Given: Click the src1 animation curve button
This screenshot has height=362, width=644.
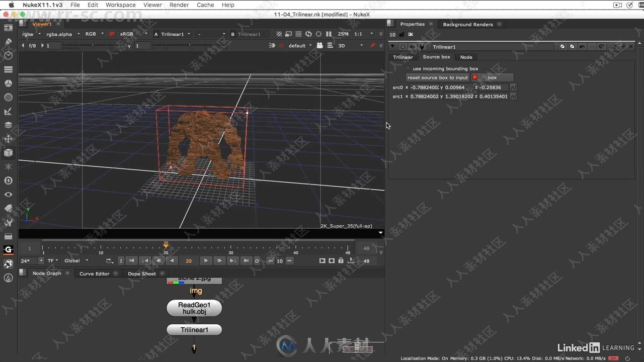Looking at the screenshot, I should 513,96.
